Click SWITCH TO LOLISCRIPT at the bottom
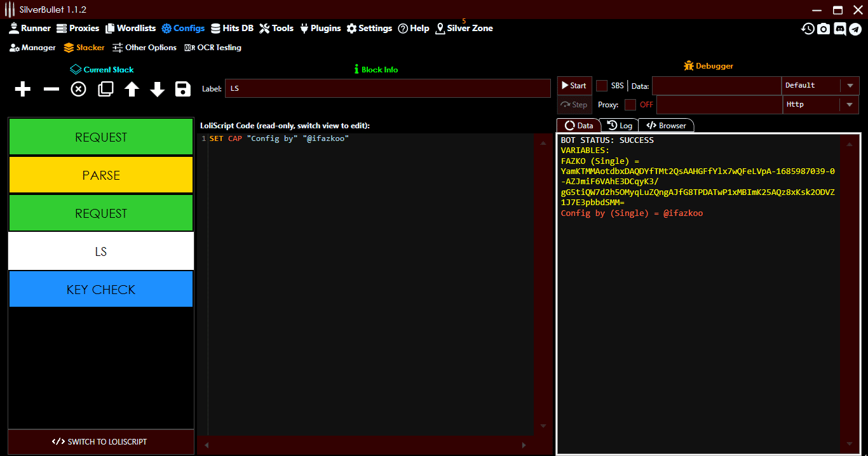The height and width of the screenshot is (456, 868). (x=100, y=441)
